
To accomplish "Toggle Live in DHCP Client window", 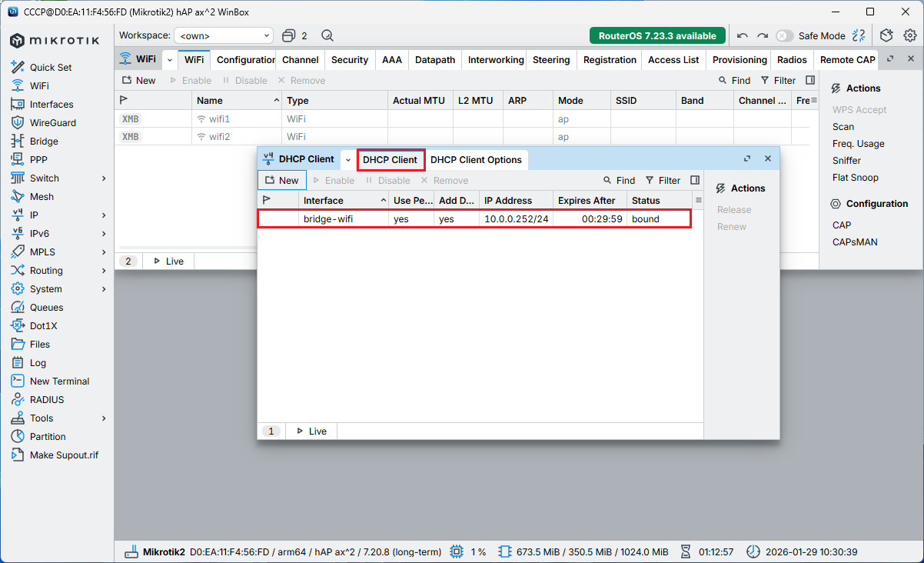I will [312, 431].
